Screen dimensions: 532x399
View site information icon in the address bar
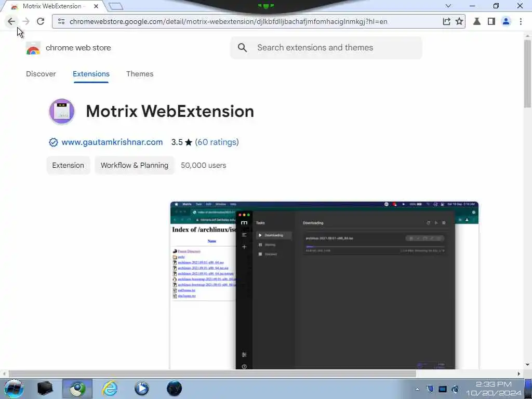pyautogui.click(x=61, y=21)
